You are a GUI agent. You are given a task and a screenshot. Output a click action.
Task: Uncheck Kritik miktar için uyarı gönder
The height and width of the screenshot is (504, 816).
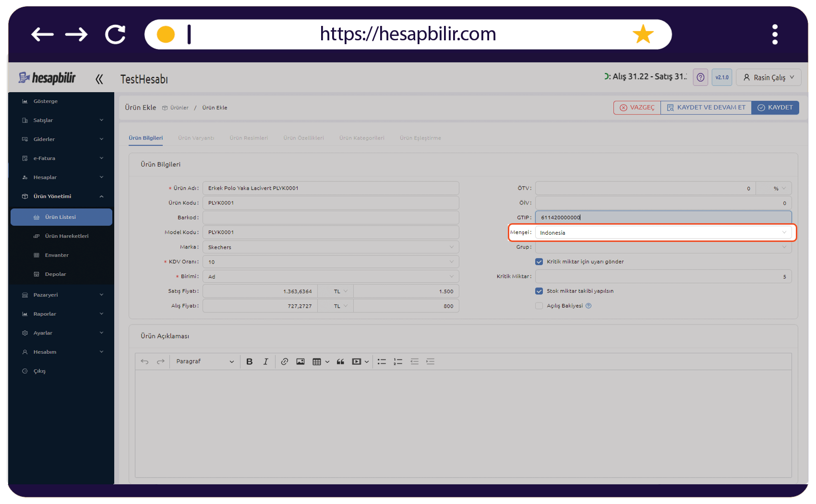(539, 262)
